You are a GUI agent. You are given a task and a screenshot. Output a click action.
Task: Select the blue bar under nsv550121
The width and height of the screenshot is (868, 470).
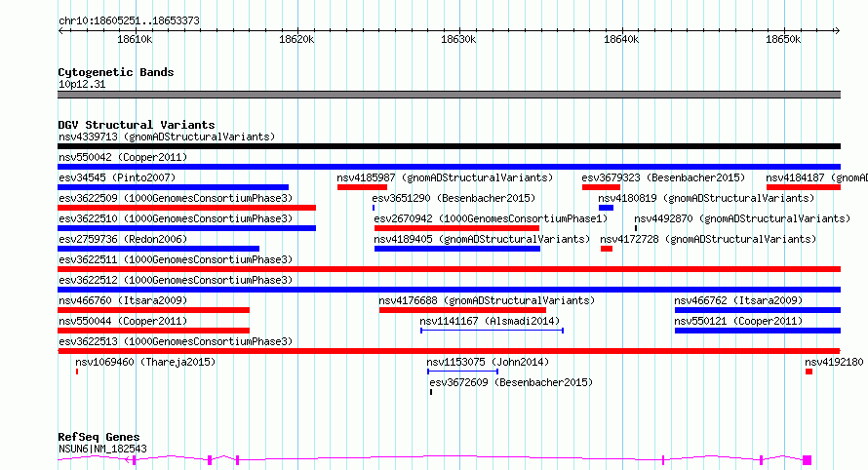click(757, 331)
